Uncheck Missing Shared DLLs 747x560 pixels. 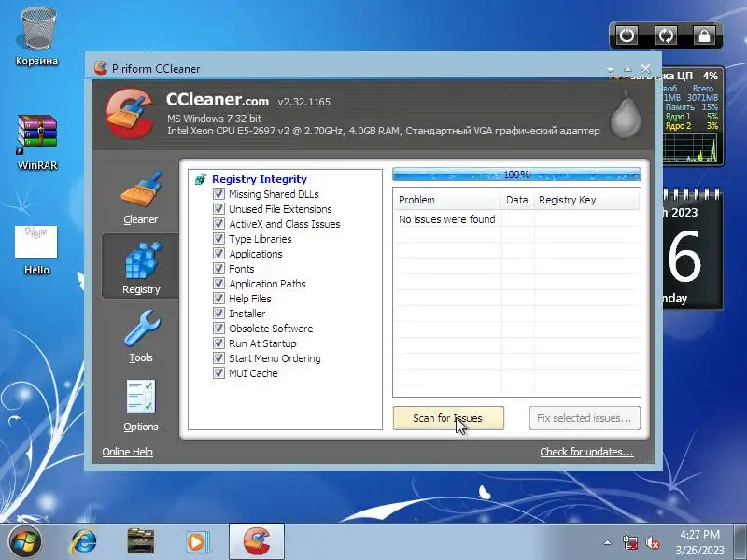pyautogui.click(x=218, y=194)
